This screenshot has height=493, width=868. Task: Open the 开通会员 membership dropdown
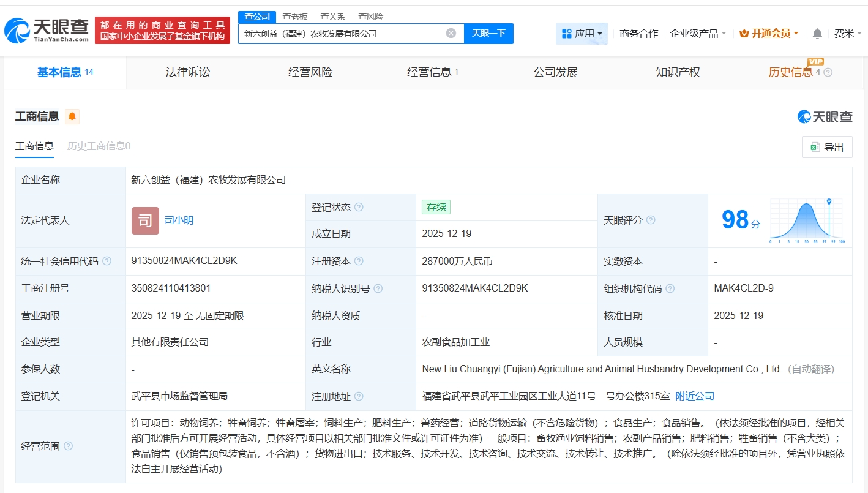point(769,34)
